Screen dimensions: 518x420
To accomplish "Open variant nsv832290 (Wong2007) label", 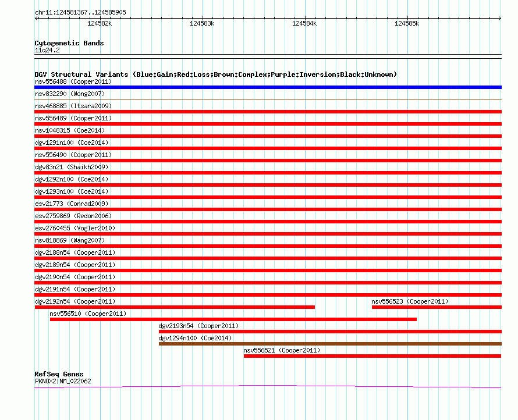I will coord(70,94).
